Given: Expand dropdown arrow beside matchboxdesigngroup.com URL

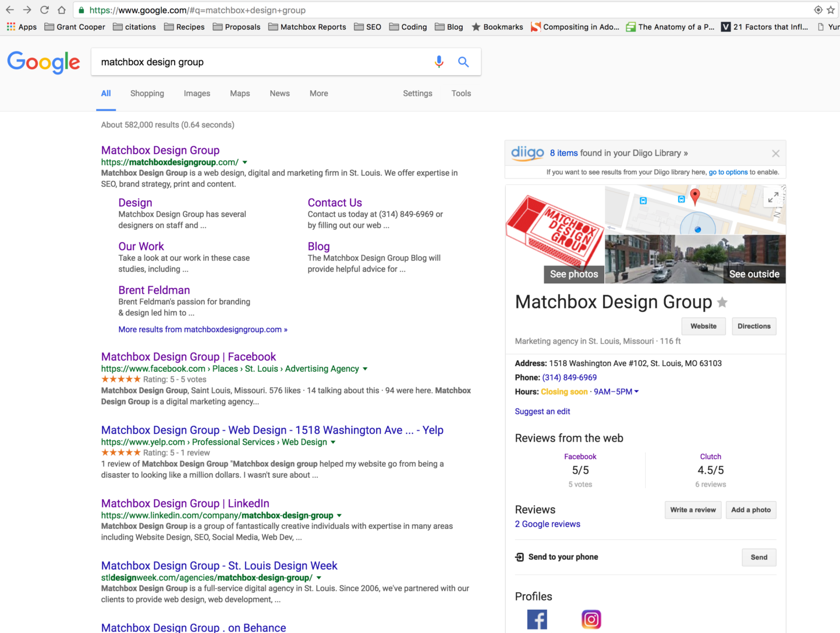Looking at the screenshot, I should [x=245, y=162].
